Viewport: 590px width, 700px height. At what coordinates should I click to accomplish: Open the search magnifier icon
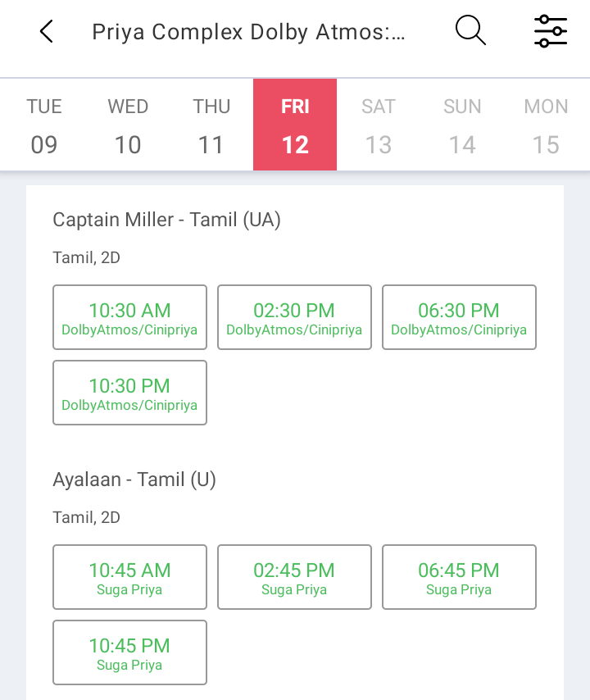(x=470, y=30)
